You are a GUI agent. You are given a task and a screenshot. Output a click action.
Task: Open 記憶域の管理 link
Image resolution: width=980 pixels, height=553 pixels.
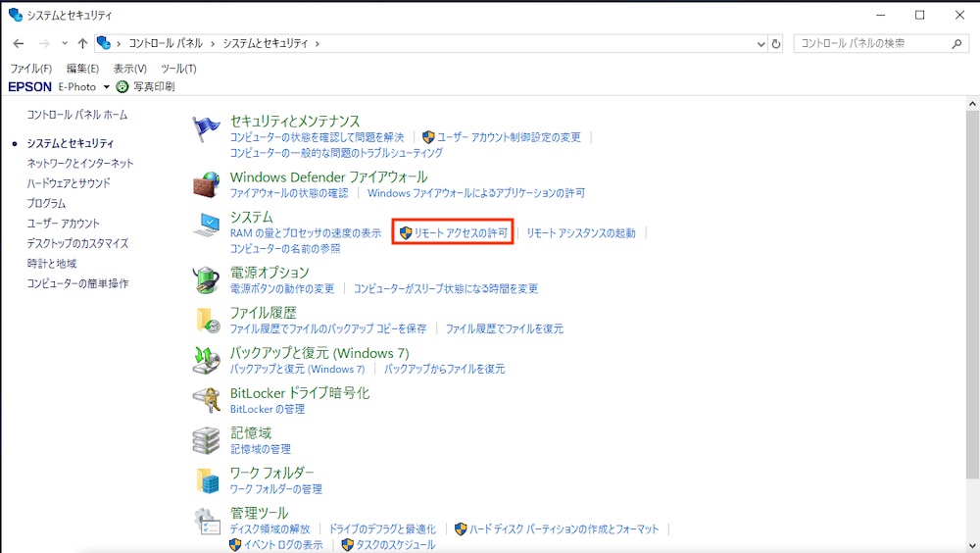(x=260, y=449)
